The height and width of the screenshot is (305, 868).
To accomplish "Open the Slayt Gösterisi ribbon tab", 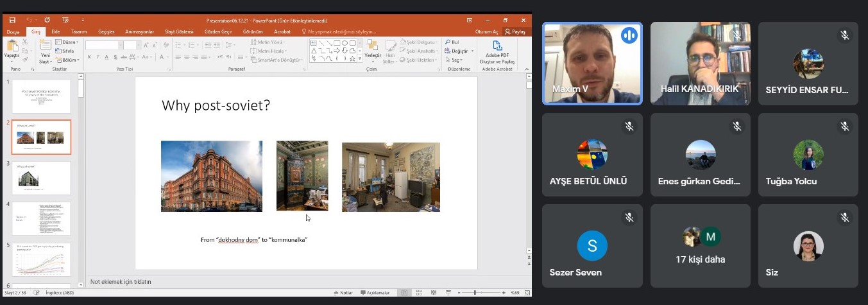I will 180,31.
